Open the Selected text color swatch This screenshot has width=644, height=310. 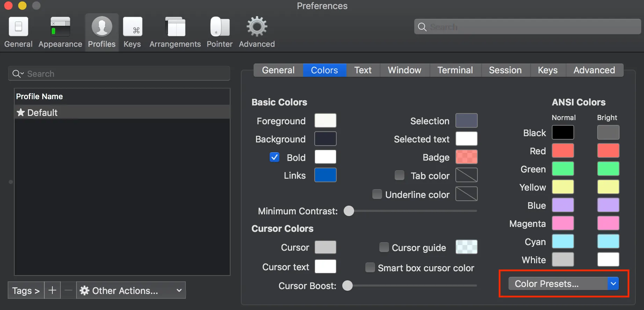[467, 139]
